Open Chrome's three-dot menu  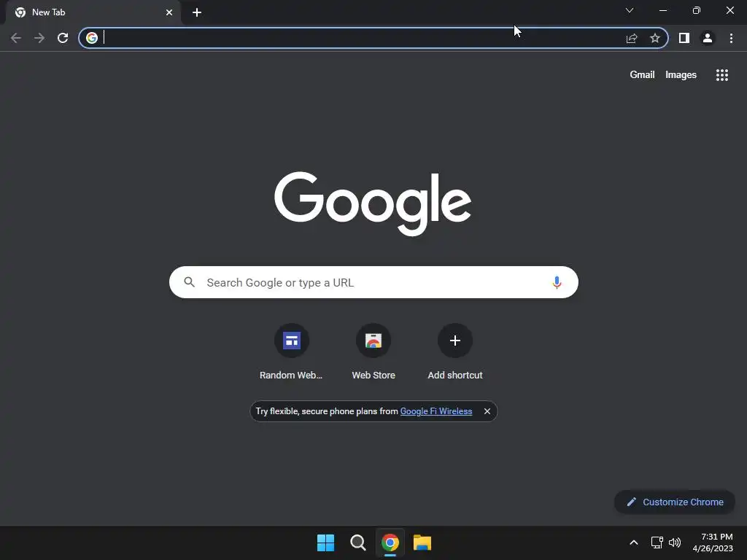(x=731, y=38)
